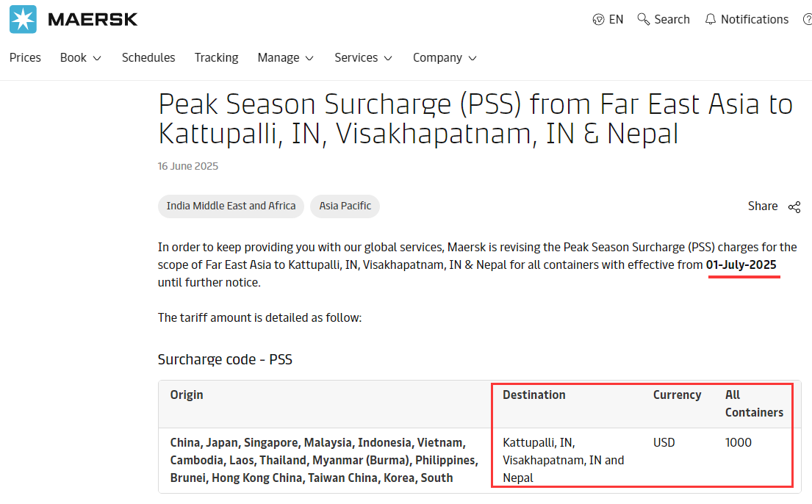Image resolution: width=812 pixels, height=504 pixels.
Task: Click the notifications bell icon
Action: [x=711, y=20]
